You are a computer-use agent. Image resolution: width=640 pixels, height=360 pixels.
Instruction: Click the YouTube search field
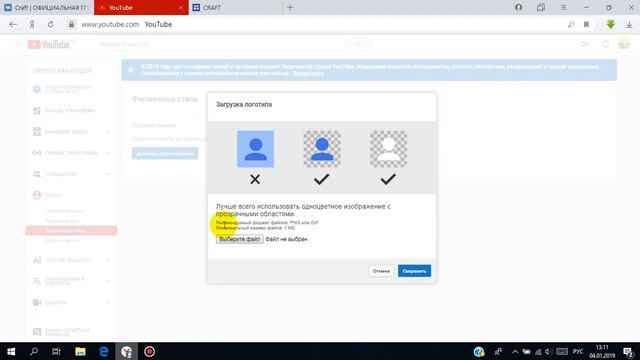pyautogui.click(x=220, y=44)
